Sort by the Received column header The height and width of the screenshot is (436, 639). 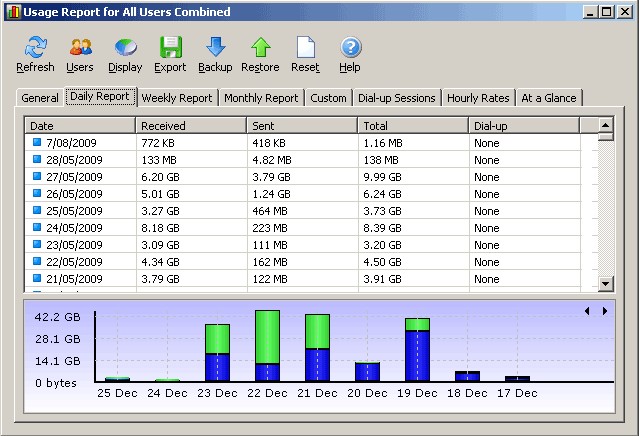[190, 126]
